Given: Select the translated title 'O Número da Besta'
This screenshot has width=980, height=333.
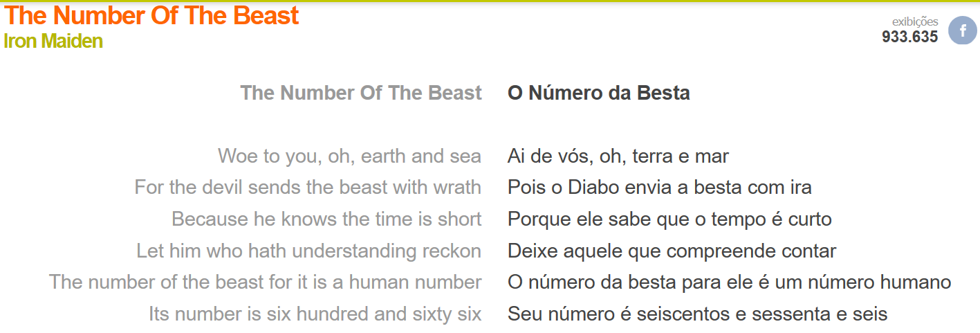Looking at the screenshot, I should click(598, 93).
